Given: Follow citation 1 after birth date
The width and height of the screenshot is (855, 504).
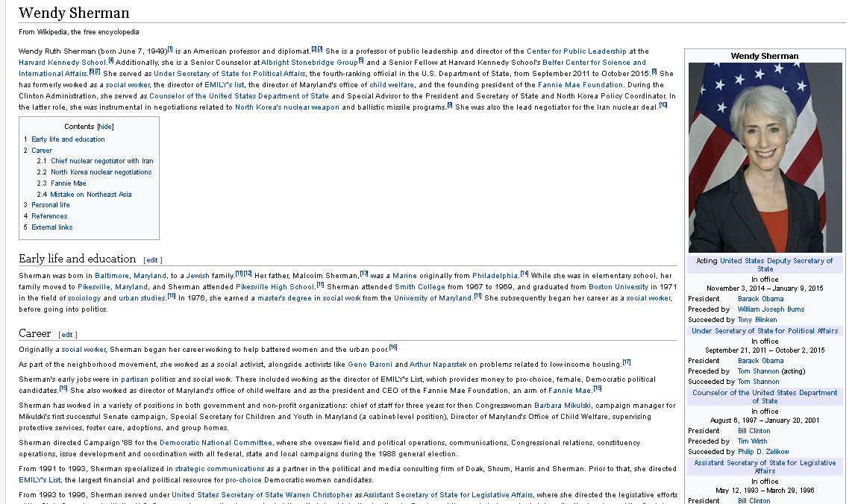Looking at the screenshot, I should (170, 50).
